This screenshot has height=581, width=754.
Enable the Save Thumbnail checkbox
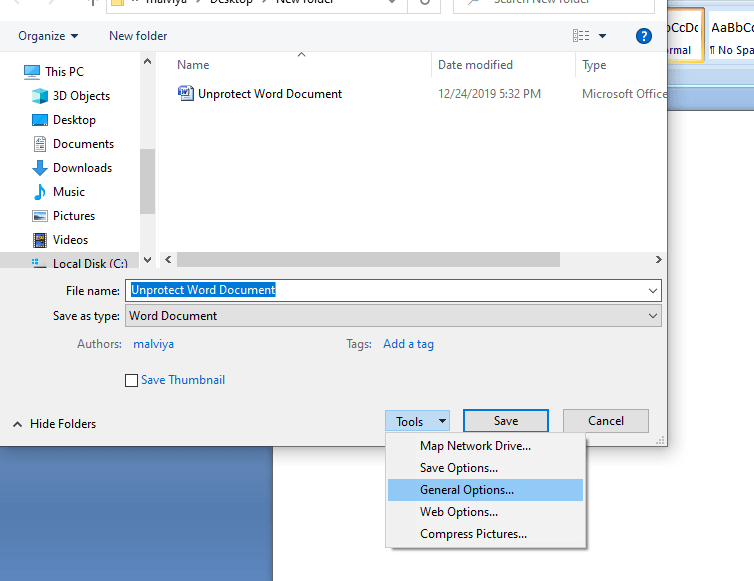click(131, 380)
